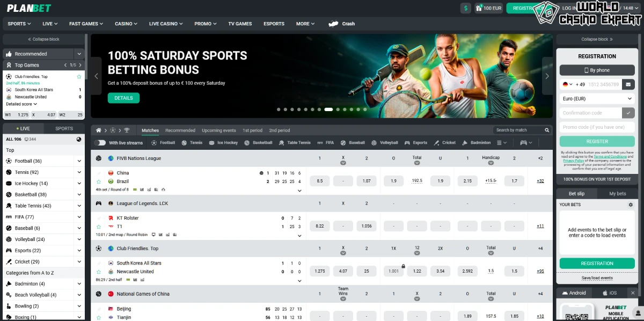Filter matches by Football icon in sport bar
Viewport: 644px width, 321px height.
click(x=163, y=143)
